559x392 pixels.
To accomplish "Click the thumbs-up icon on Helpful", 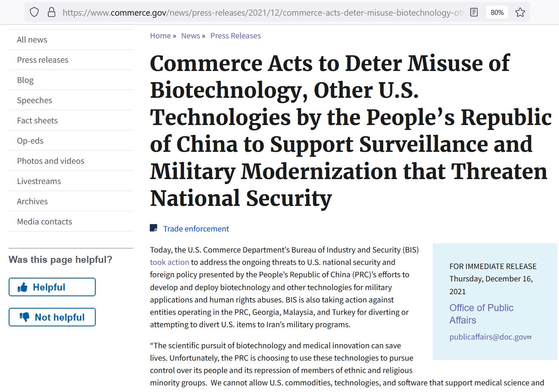I will [x=23, y=287].
